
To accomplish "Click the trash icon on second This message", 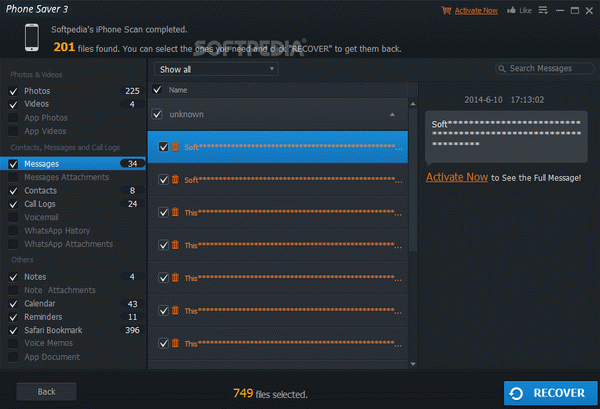I will (175, 244).
